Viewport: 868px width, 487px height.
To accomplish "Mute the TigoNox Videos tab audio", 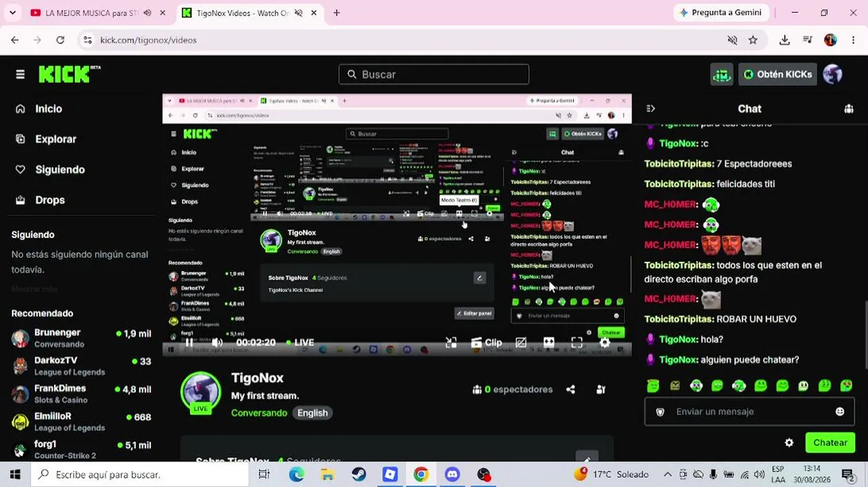I will coord(299,13).
